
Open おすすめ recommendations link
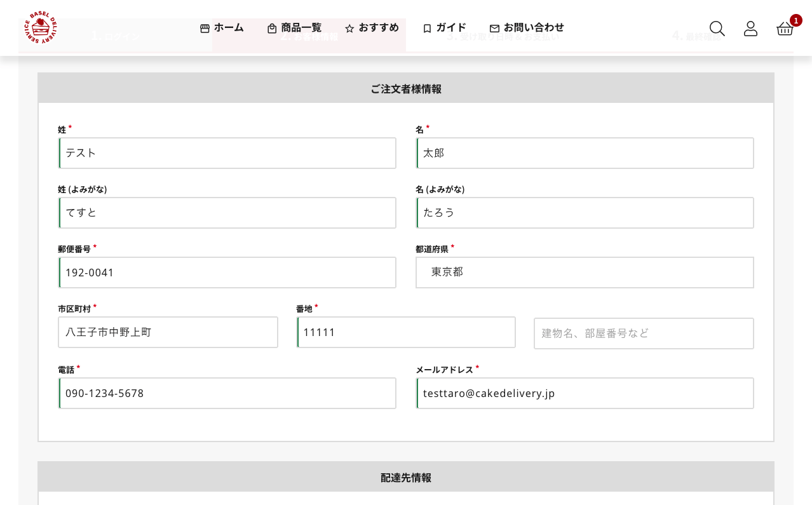click(x=372, y=28)
